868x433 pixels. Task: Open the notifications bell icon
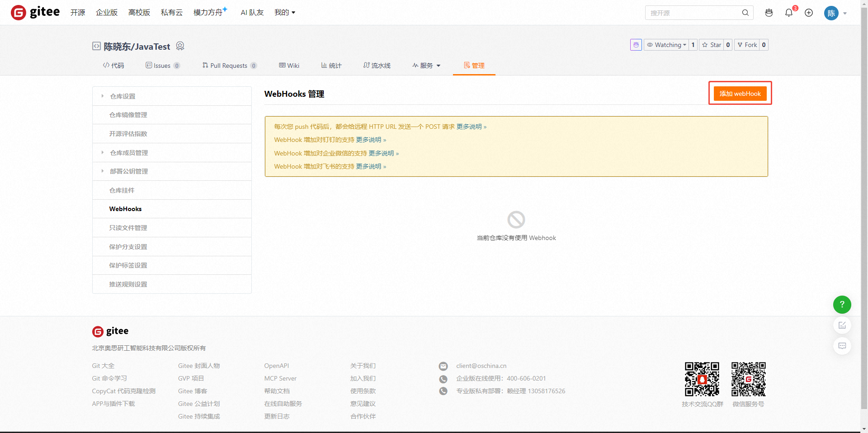[789, 13]
